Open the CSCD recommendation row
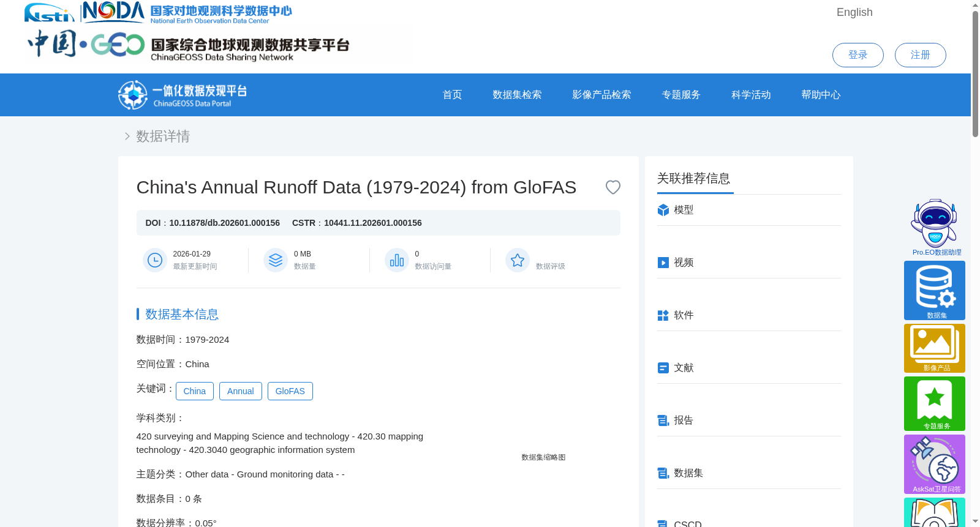 [x=749, y=523]
